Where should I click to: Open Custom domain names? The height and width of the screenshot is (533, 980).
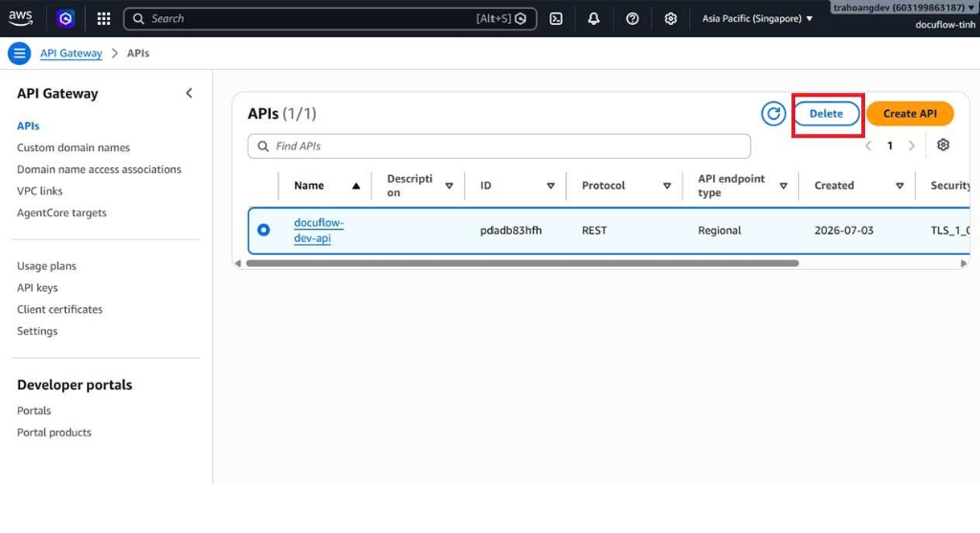point(74,147)
